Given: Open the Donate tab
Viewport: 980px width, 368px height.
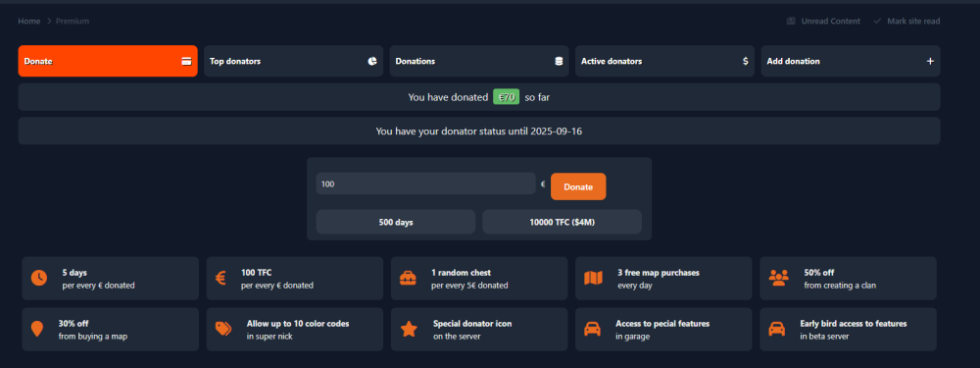Looking at the screenshot, I should pyautogui.click(x=108, y=61).
